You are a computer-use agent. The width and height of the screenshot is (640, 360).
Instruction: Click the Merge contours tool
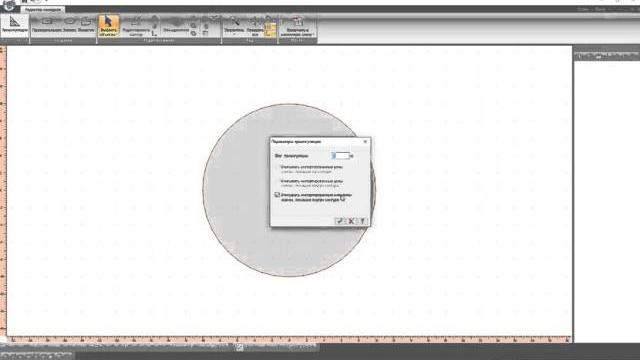[x=176, y=25]
